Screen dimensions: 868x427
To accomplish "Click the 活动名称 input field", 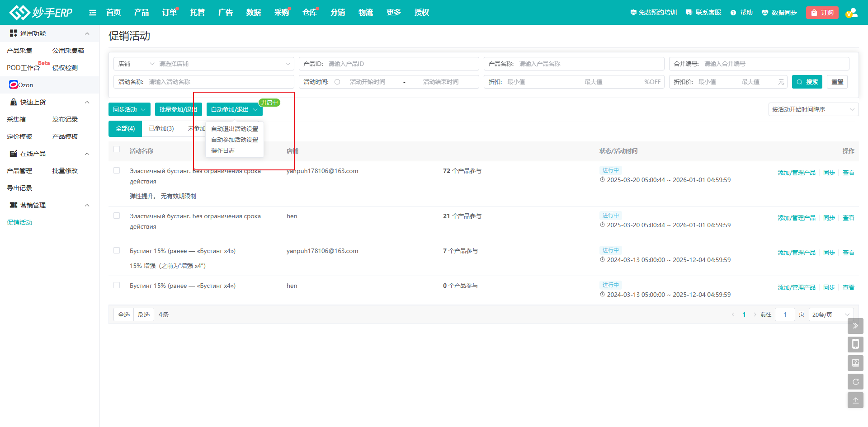I will pyautogui.click(x=219, y=82).
